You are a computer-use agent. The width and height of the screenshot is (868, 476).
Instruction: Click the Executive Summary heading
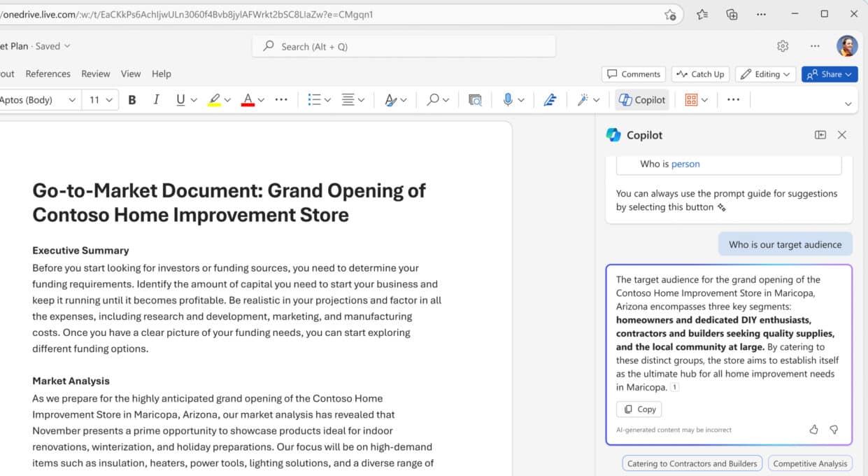pyautogui.click(x=80, y=250)
